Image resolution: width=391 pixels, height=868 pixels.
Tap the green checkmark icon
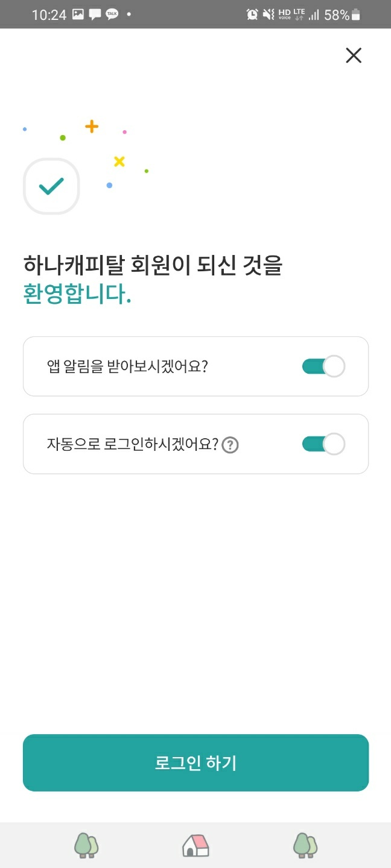51,186
